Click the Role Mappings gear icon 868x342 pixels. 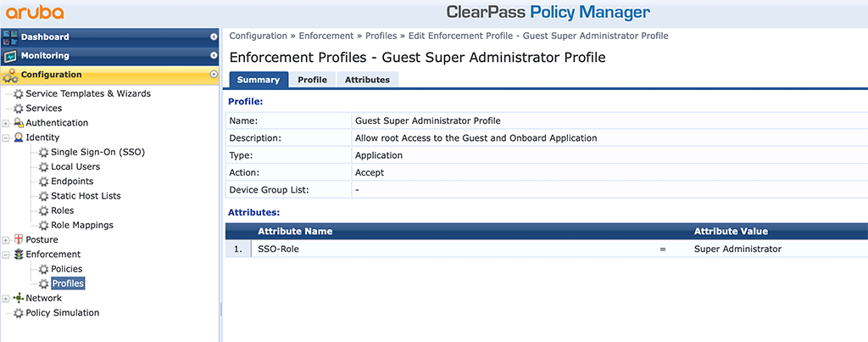click(x=44, y=225)
